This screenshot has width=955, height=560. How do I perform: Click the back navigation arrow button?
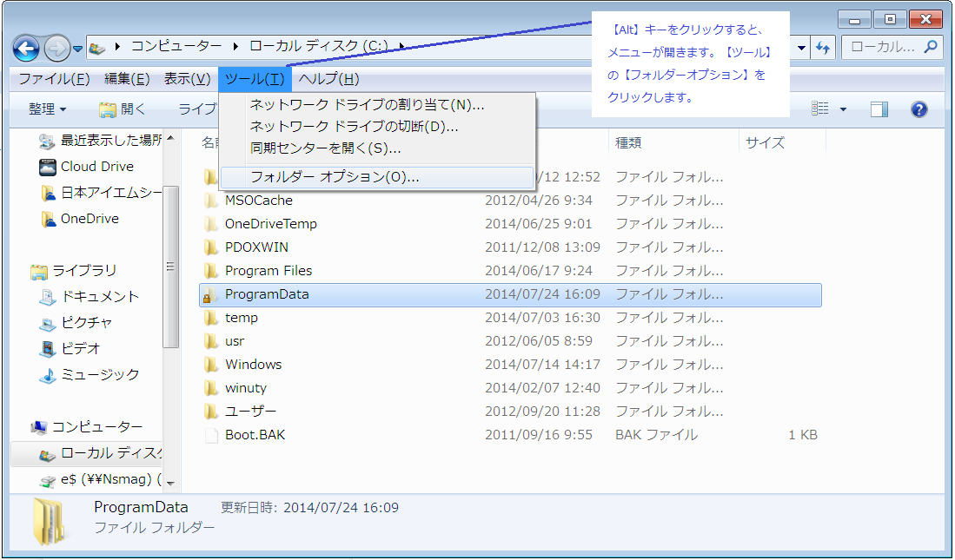pyautogui.click(x=26, y=47)
